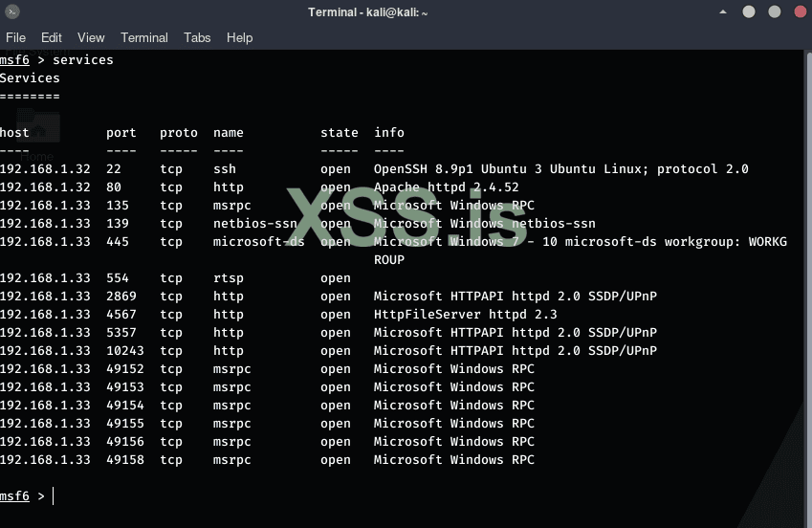Click port 445 in the services table

tap(118, 242)
